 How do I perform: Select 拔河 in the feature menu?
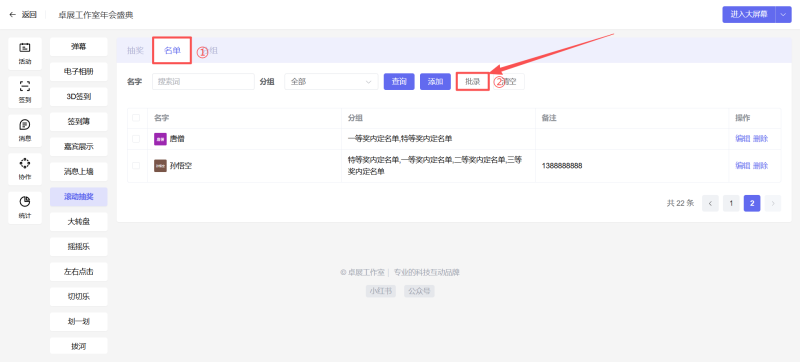79,347
